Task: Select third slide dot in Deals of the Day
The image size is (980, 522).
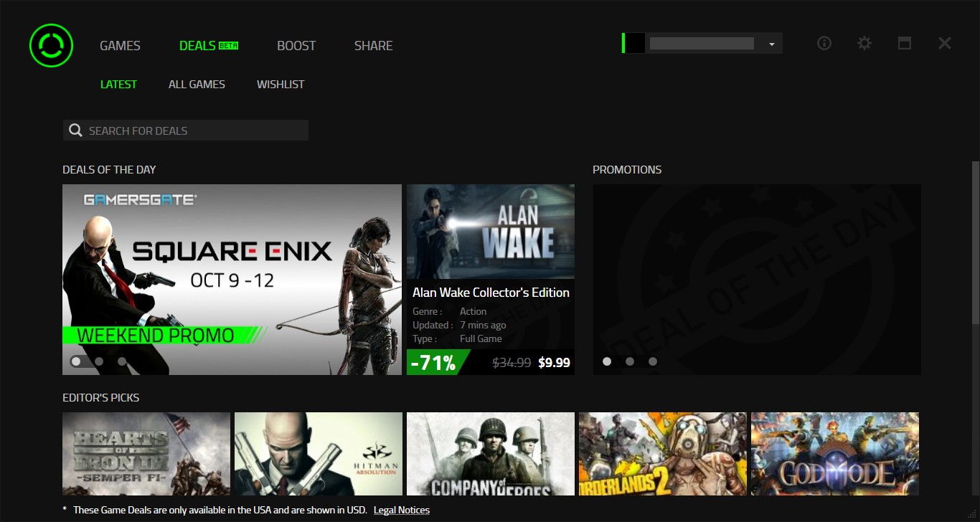Action: click(x=122, y=361)
